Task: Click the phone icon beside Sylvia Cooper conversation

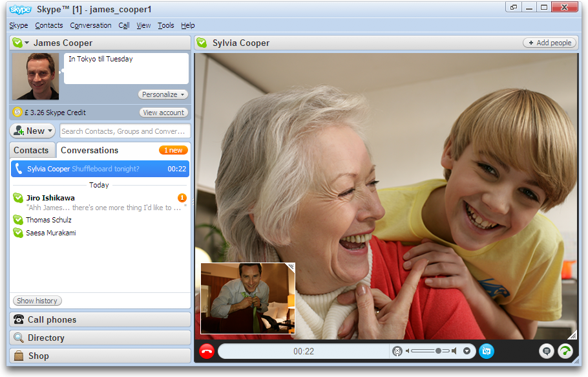Action: click(18, 169)
